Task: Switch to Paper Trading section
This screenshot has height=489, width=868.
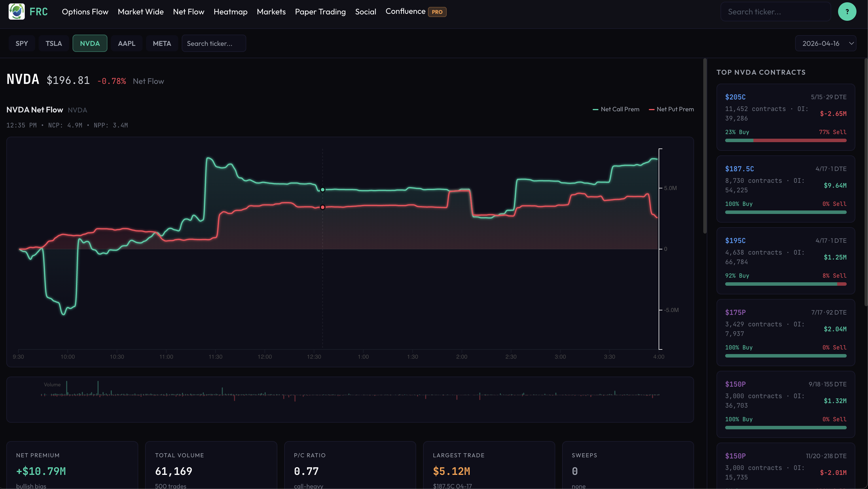Action: coord(320,12)
